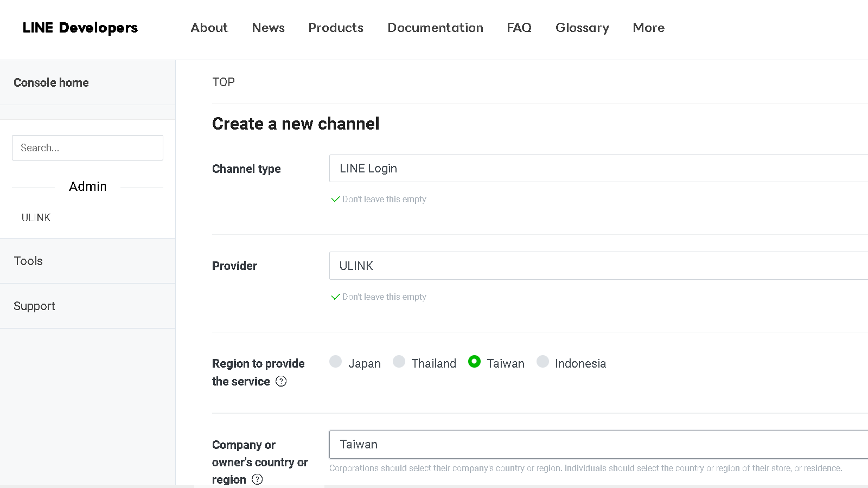Click the Create a new channel heading
868x488 pixels.
tap(296, 124)
